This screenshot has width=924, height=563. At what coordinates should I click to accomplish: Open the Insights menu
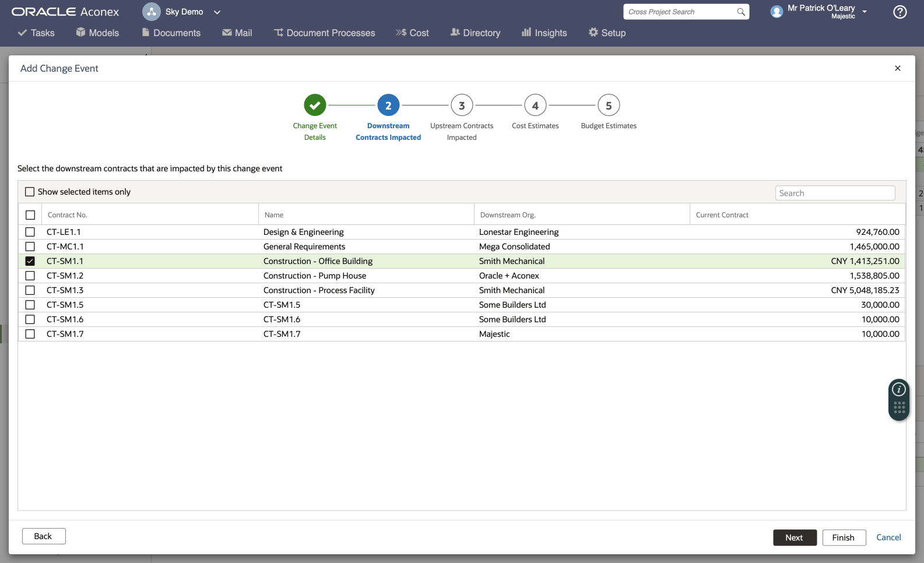coord(544,33)
